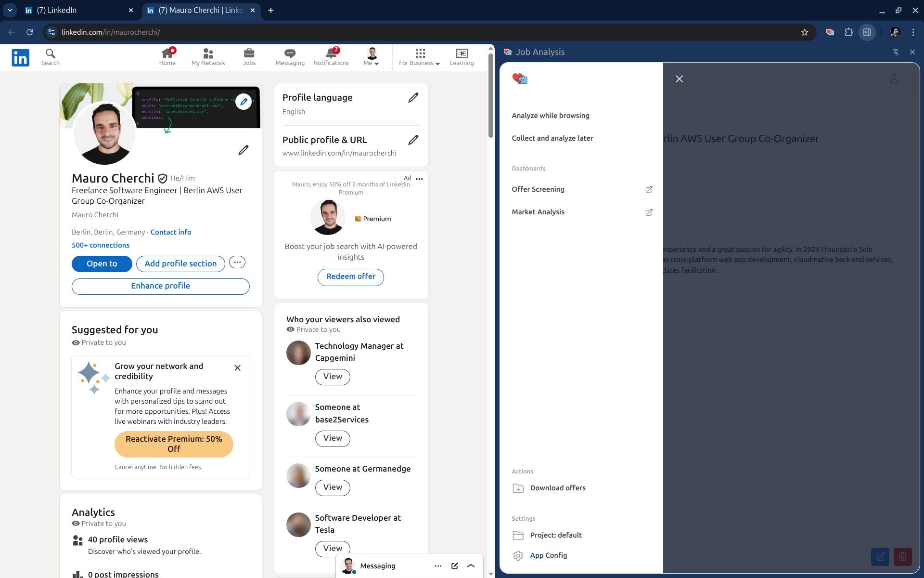
Task: Click LinkedIn page vertical scrollbar
Action: coord(491,96)
